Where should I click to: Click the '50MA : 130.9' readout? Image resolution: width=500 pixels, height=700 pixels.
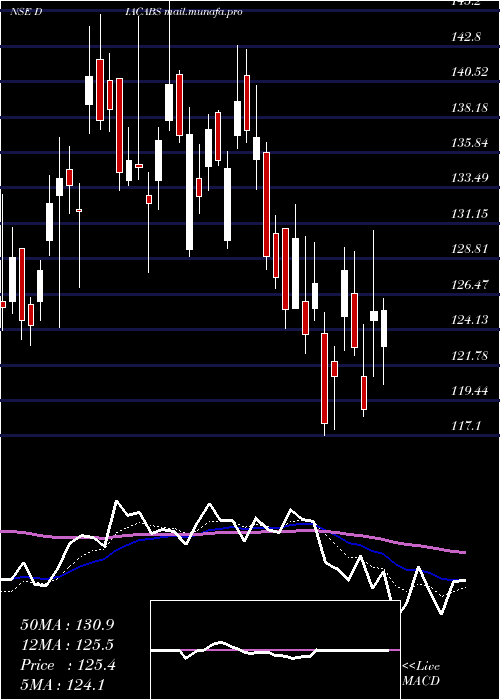click(x=67, y=625)
